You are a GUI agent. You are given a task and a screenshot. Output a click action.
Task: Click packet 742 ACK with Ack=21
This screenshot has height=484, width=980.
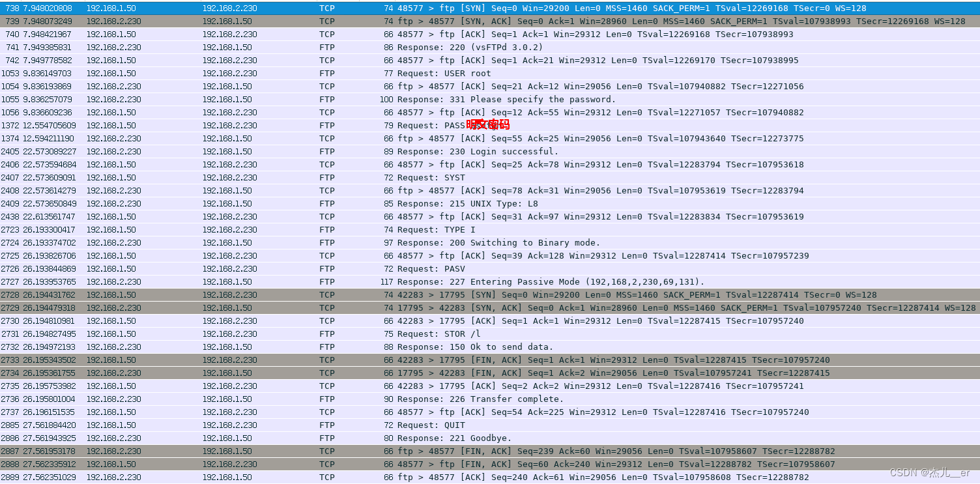click(490, 61)
